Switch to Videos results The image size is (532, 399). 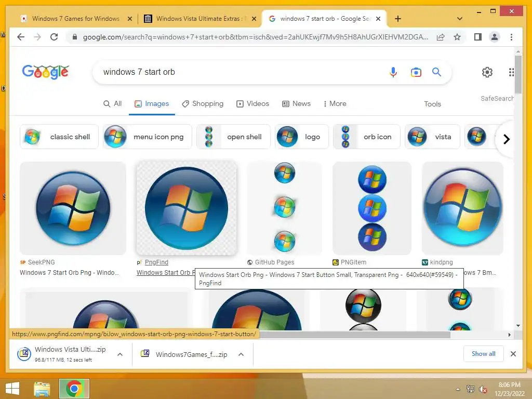[253, 103]
